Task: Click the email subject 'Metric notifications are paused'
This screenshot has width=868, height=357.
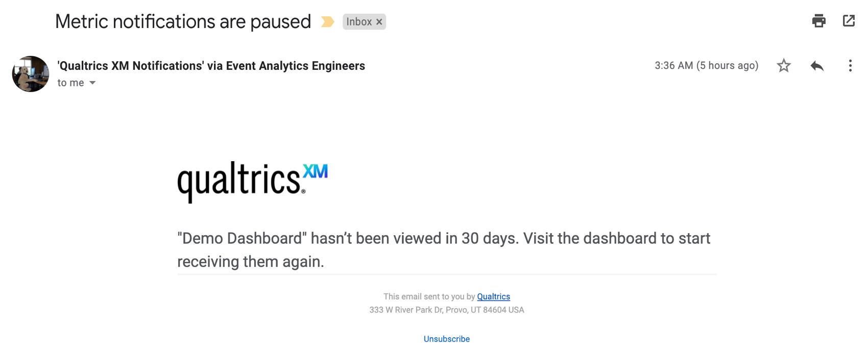Action: click(x=183, y=21)
